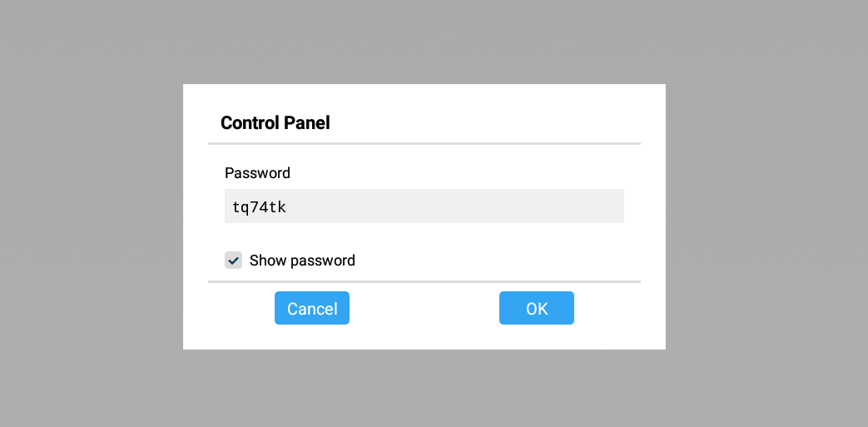
Task: Select the blue Cancel button
Action: click(x=312, y=308)
